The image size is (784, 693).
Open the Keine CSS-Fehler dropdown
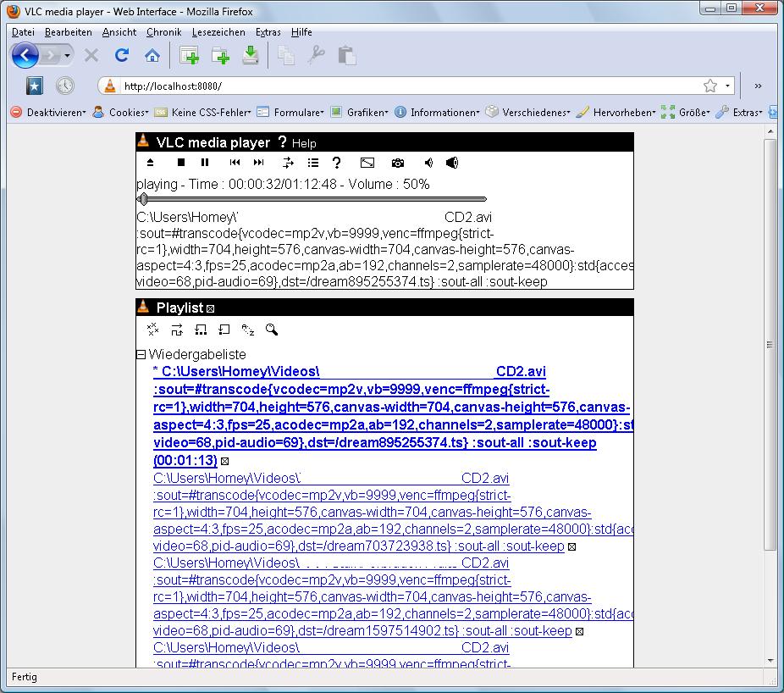(203, 113)
